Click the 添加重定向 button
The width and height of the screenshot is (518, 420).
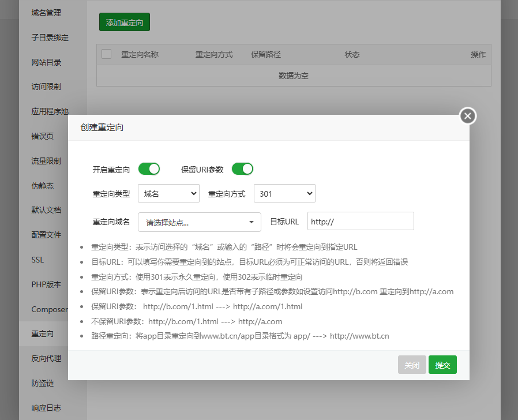click(125, 22)
